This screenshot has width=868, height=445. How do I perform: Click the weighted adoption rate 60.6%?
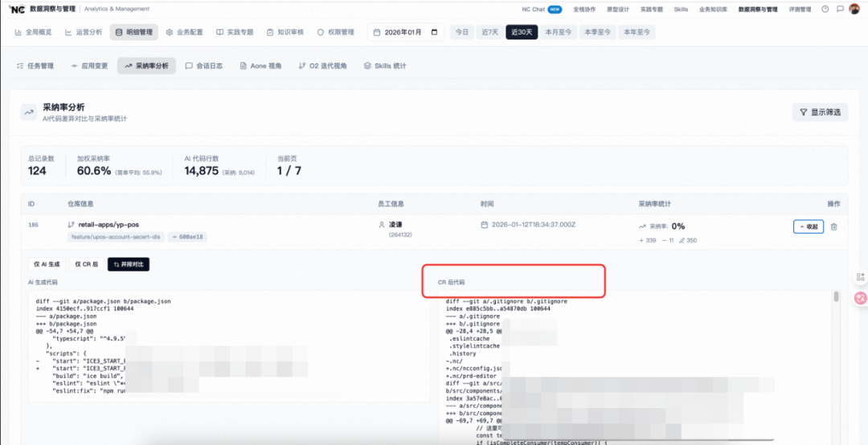94,171
